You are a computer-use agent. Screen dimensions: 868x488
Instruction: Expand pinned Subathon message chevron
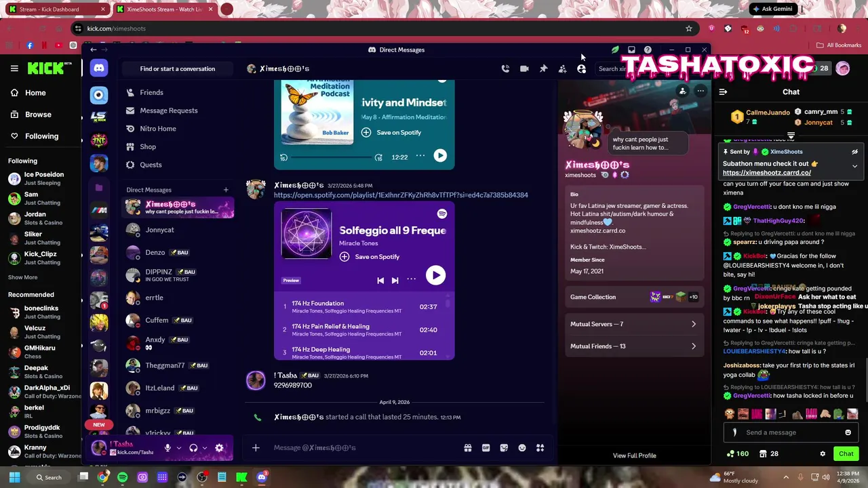(854, 166)
